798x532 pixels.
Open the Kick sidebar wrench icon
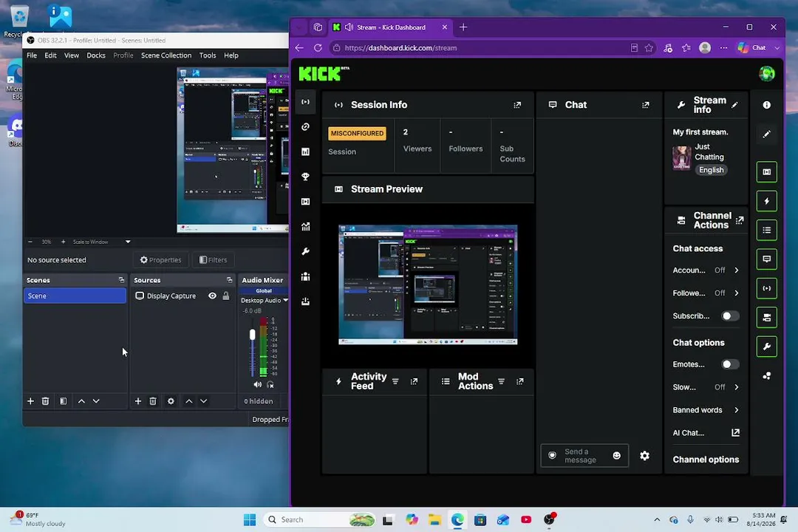click(305, 251)
